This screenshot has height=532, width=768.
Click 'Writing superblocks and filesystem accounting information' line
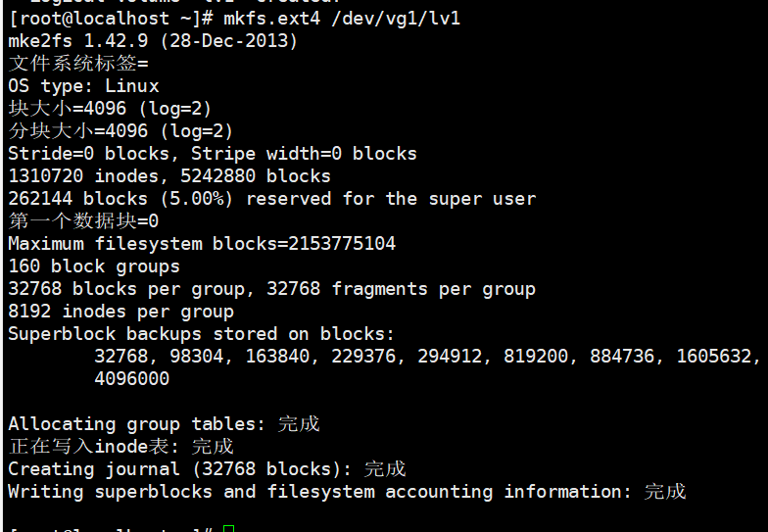347,492
